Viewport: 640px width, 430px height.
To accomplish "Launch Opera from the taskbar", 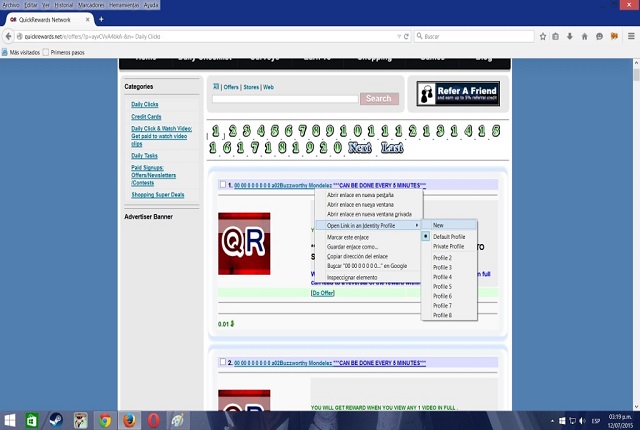I will click(153, 420).
